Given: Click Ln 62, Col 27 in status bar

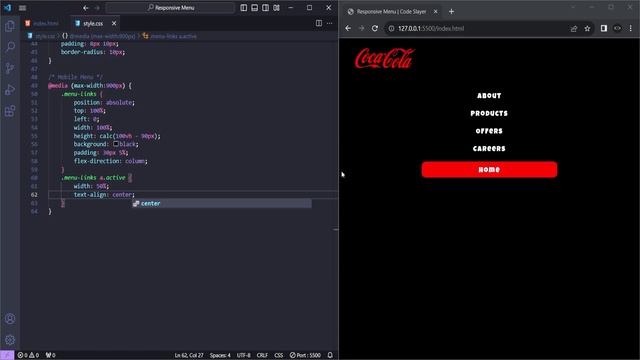Looking at the screenshot, I should (189, 355).
